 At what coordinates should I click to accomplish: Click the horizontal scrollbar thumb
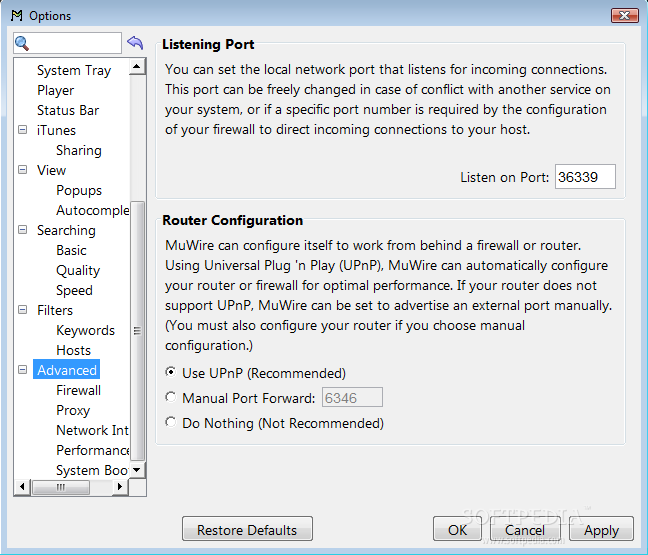61,487
